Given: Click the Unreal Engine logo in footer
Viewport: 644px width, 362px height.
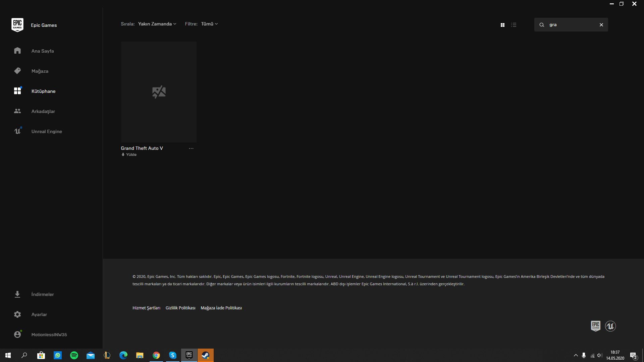Looking at the screenshot, I should pos(610,326).
